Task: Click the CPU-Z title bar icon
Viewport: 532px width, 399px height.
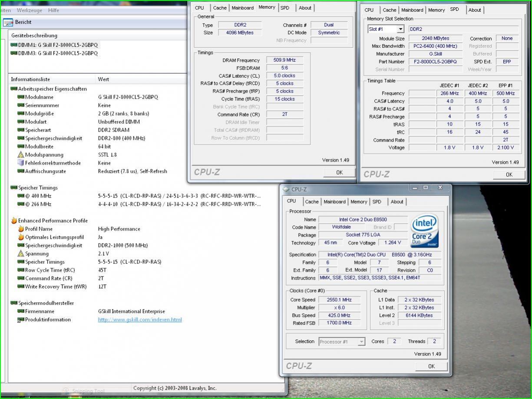Action: pyautogui.click(x=286, y=189)
